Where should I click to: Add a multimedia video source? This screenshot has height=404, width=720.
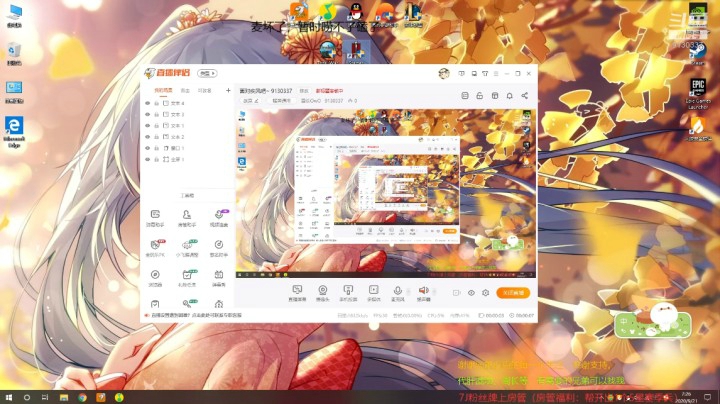[x=374, y=292]
